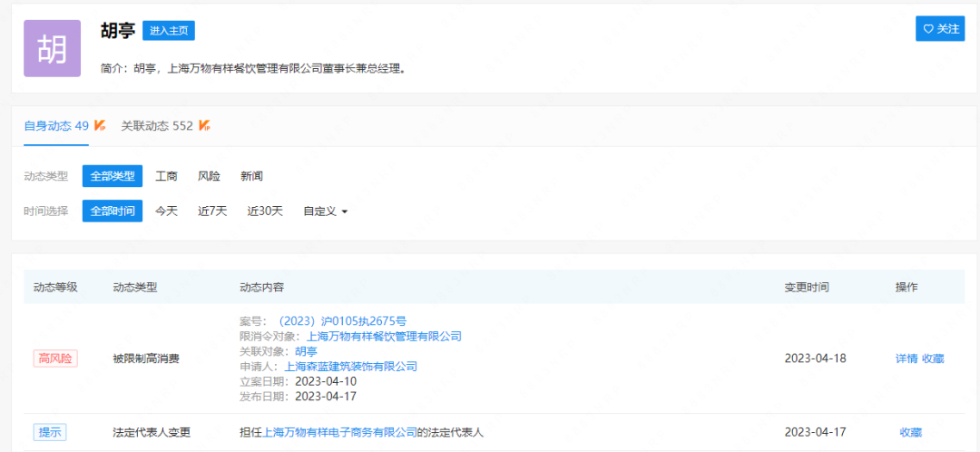
Task: Open 进入主页 button next to 胡亭
Action: pyautogui.click(x=169, y=30)
